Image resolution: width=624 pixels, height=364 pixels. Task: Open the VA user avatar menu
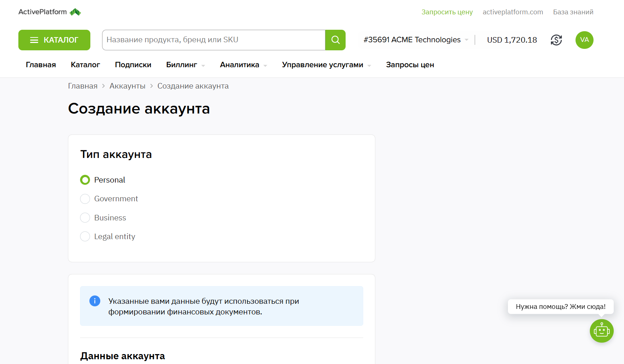[584, 40]
